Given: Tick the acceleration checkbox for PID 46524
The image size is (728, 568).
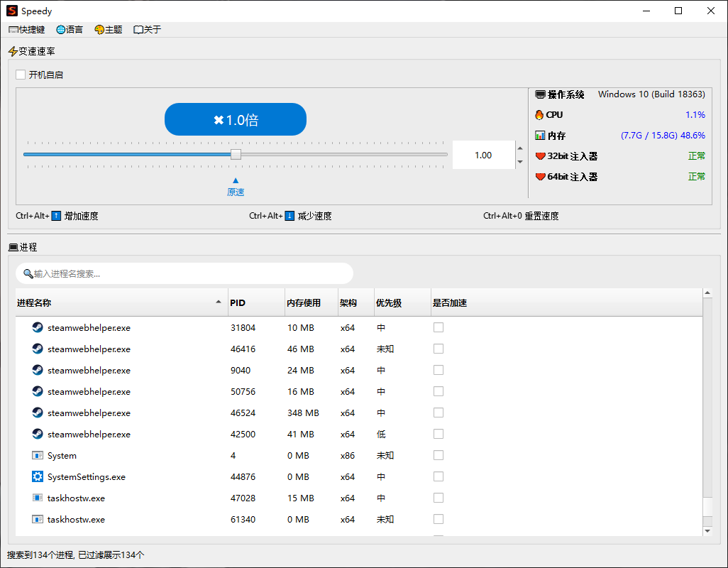Looking at the screenshot, I should [x=439, y=413].
